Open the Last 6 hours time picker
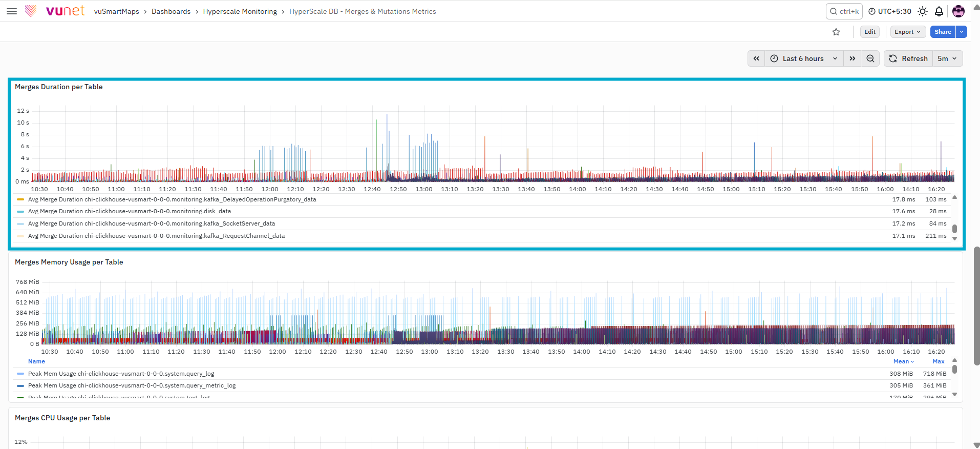980x449 pixels. (804, 58)
